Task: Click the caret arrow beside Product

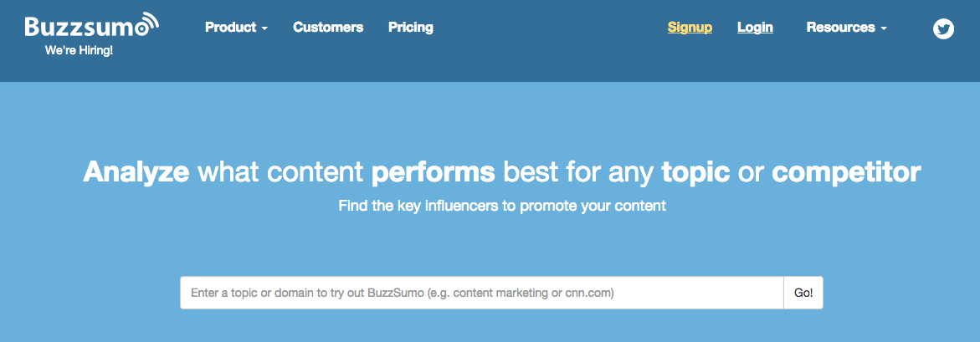Action: [x=264, y=28]
